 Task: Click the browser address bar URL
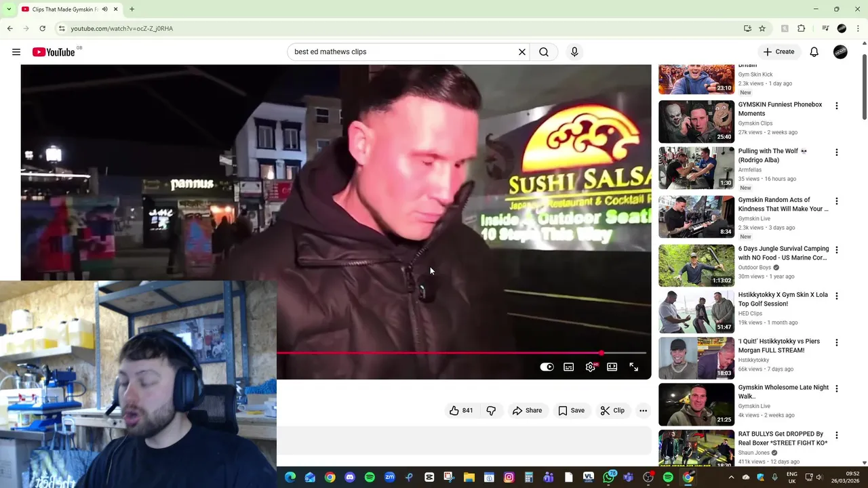tap(122, 28)
